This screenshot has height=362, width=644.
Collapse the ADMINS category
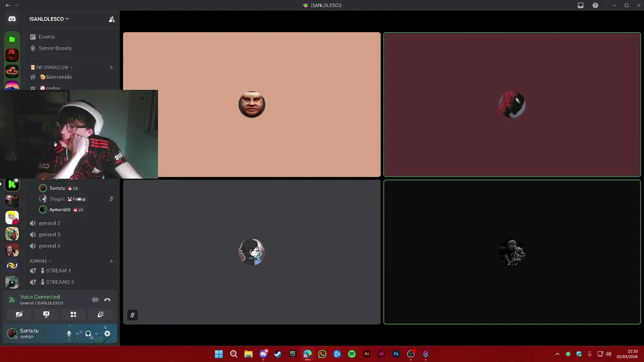click(x=40, y=261)
